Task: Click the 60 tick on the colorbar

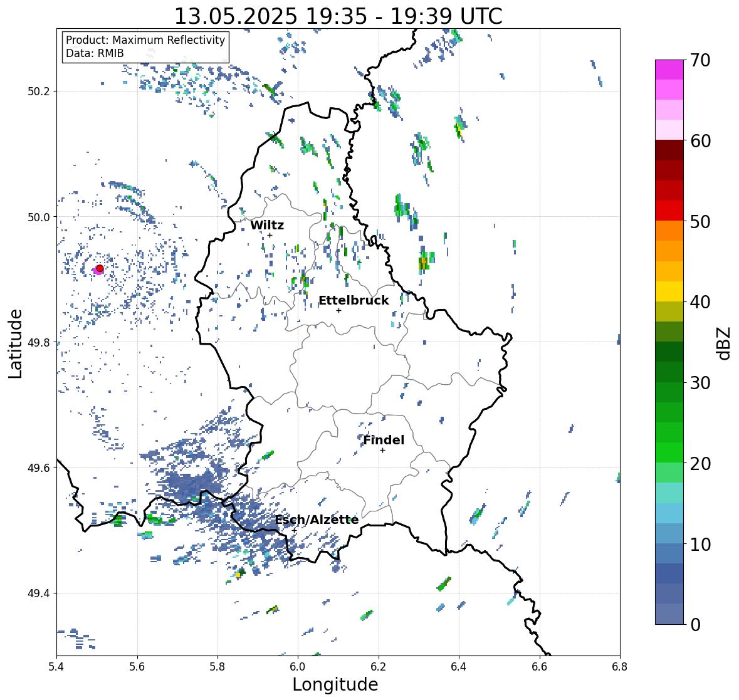Action: 700,141
